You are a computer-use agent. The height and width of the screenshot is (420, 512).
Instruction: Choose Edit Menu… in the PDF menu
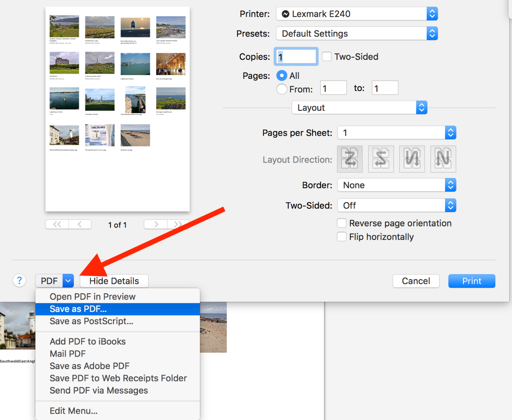117,411
